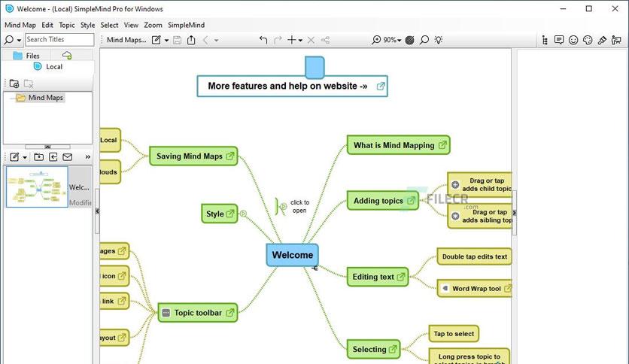Open the add topic plus dropdown arrow
This screenshot has width=629, height=364.
tap(300, 40)
